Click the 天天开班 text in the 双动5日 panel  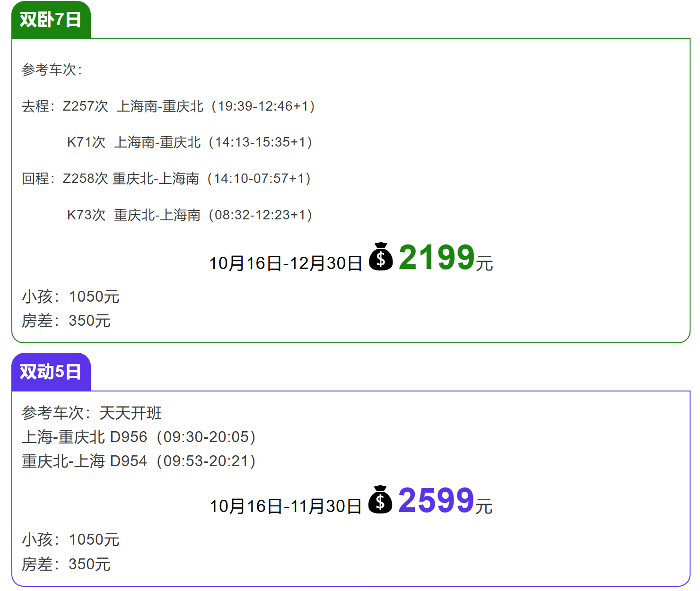[x=131, y=413]
